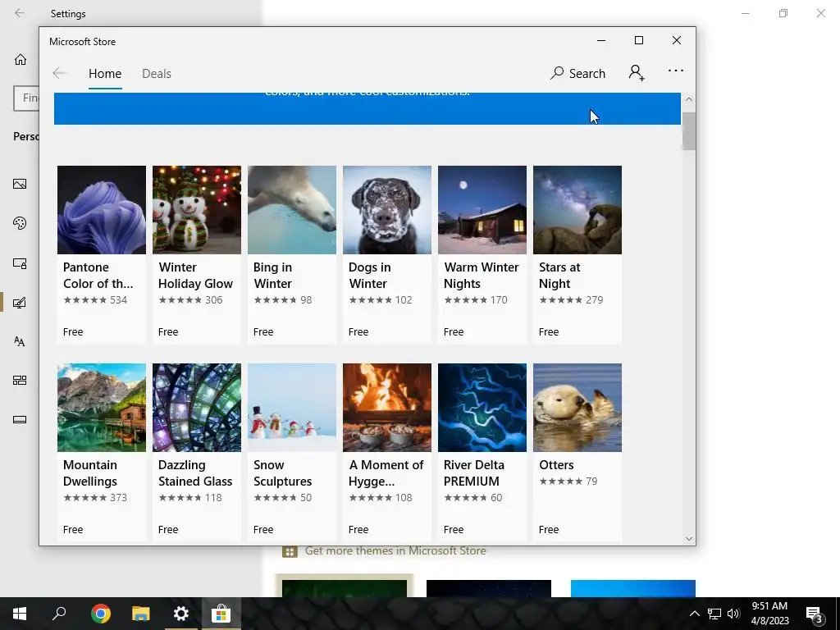Click the Store vertical scrollbar thumb
The width and height of the screenshot is (840, 630).
pyautogui.click(x=689, y=130)
